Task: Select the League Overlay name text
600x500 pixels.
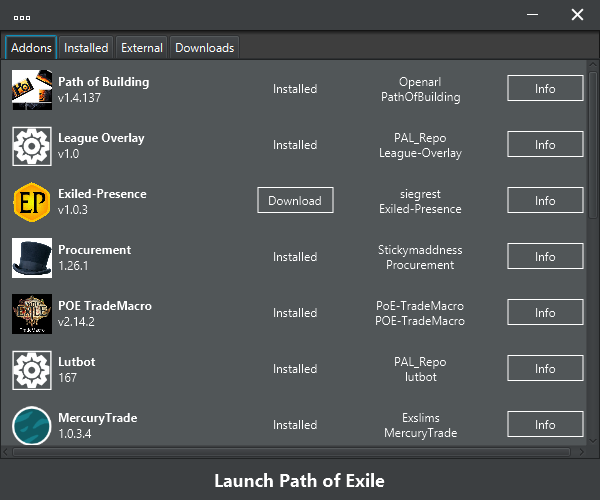Action: coord(101,138)
